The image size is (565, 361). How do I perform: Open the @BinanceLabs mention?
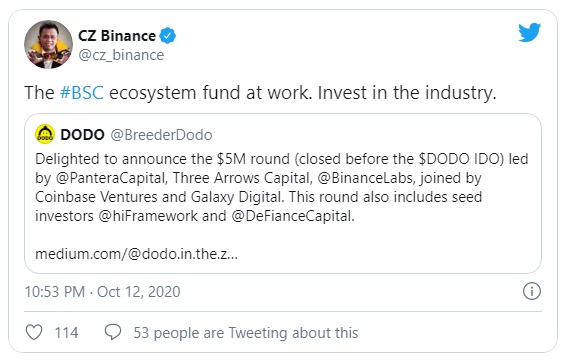coord(365,178)
